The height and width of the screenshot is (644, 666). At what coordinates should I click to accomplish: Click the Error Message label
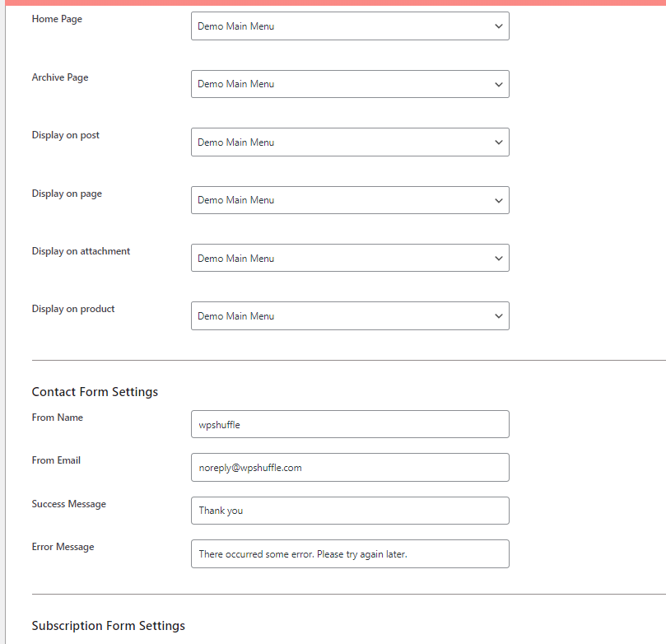tap(63, 547)
